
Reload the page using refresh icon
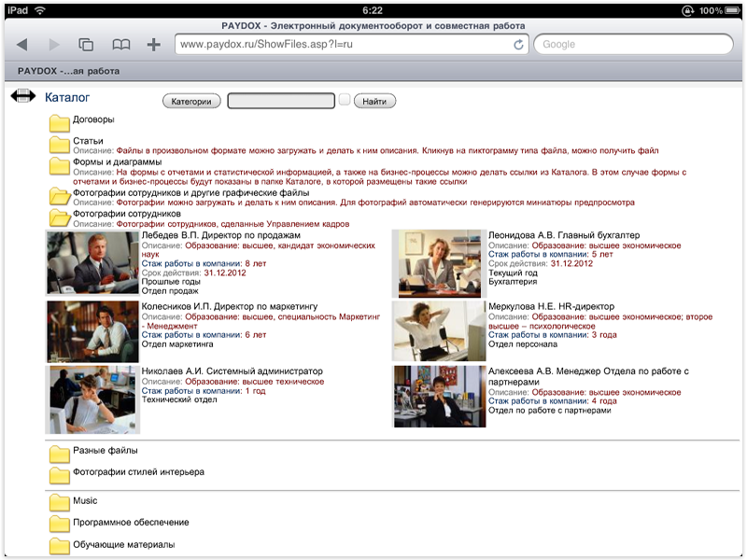518,44
